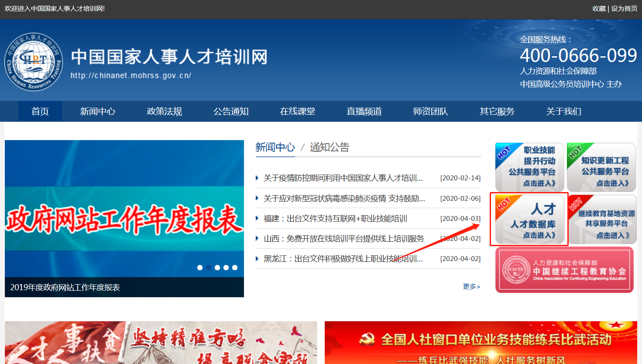Open 中国继续工程教育协会 banner

pyautogui.click(x=564, y=270)
